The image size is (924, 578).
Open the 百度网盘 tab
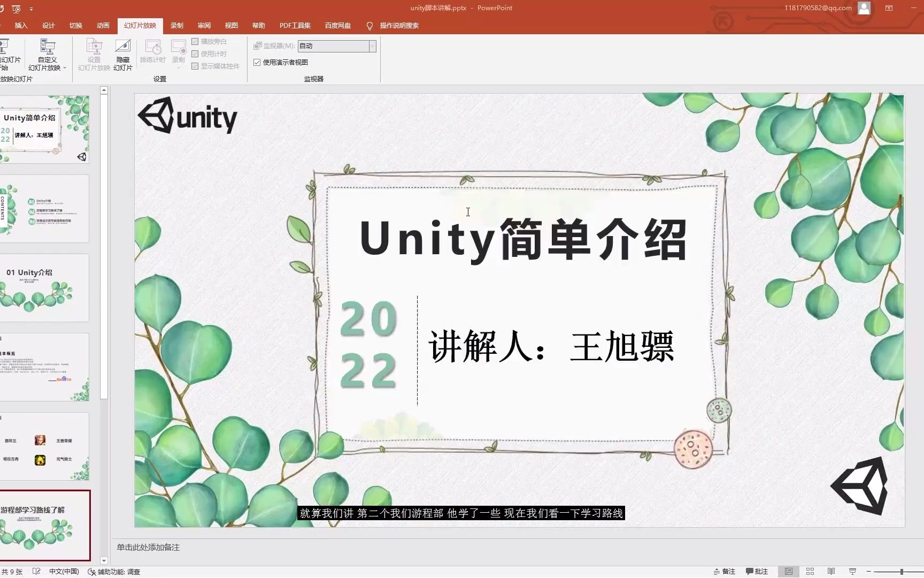tap(338, 26)
